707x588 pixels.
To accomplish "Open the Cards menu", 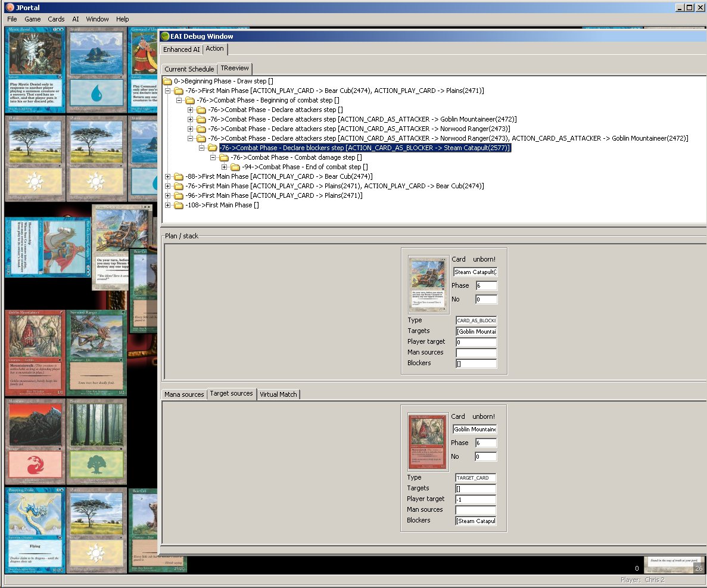I will click(x=56, y=19).
